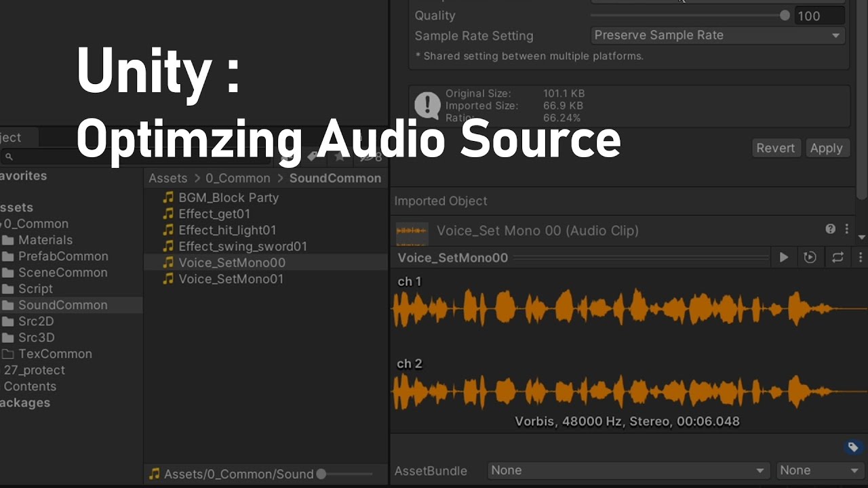Click the Revert button
The image size is (868, 488).
tap(776, 148)
